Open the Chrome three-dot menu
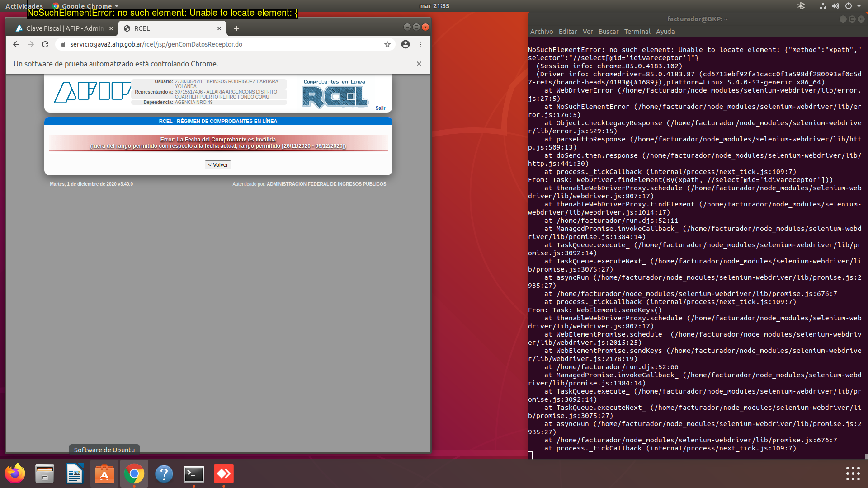Viewport: 868px width, 488px height. pos(420,44)
